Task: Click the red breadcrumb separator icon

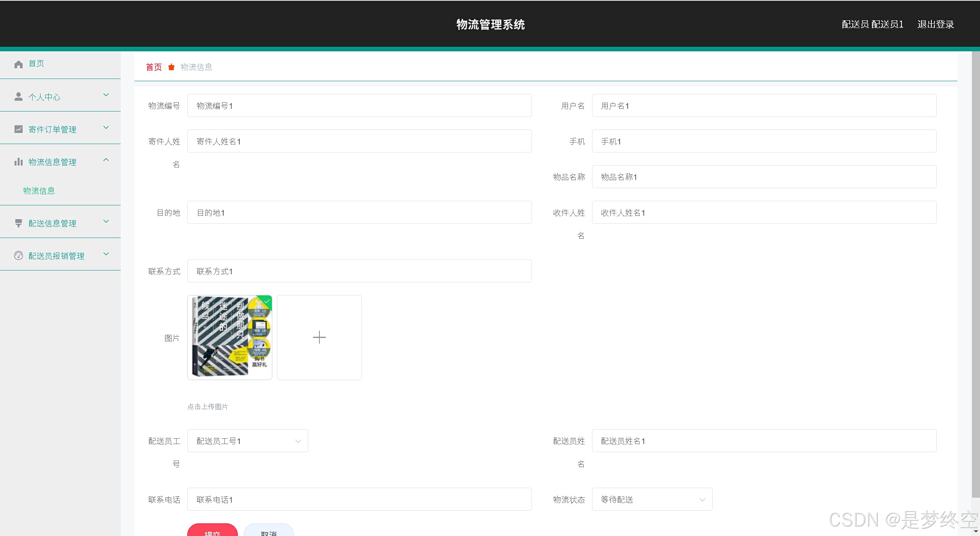Action: click(x=171, y=67)
